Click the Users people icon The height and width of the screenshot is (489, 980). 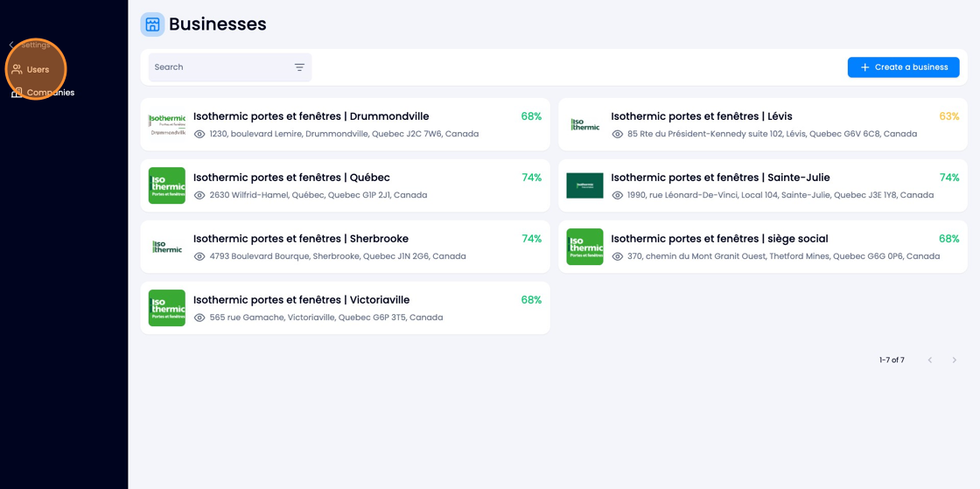click(17, 69)
